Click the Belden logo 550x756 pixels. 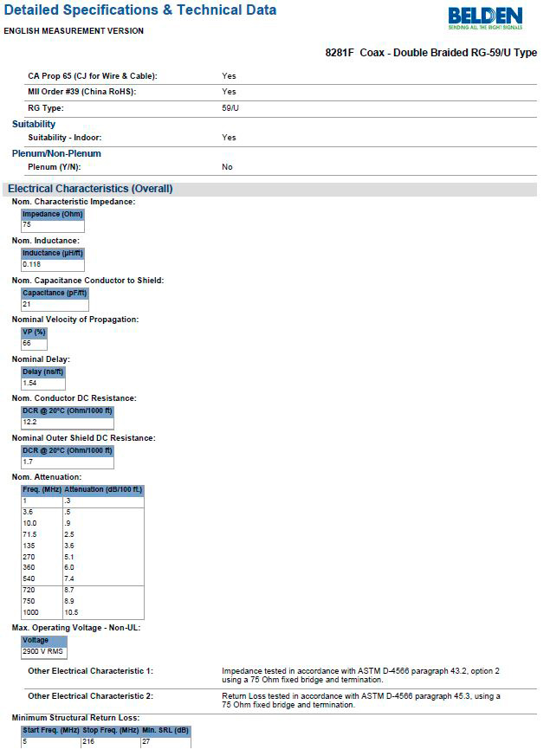(x=484, y=18)
